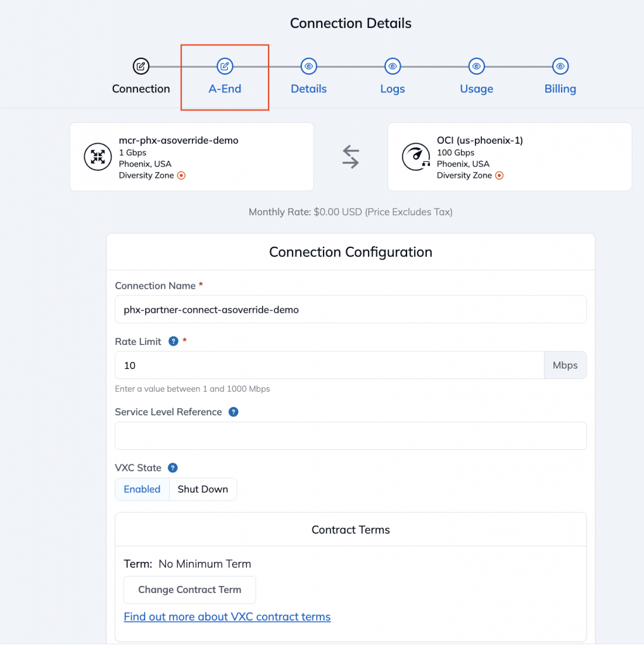
Task: Click the Mbps unit label
Action: click(x=565, y=365)
